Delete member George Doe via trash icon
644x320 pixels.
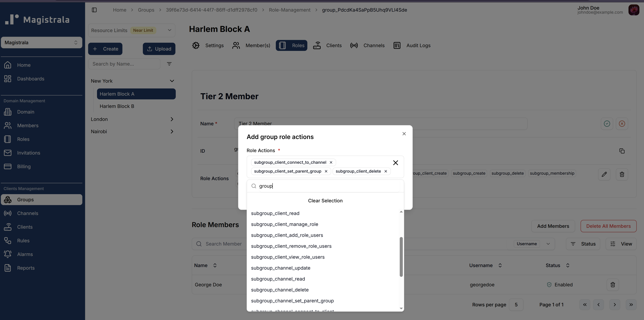click(612, 285)
